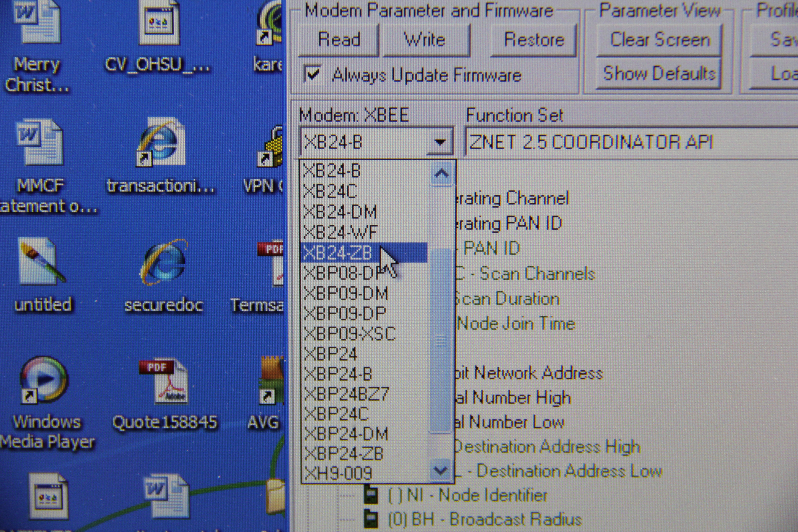798x532 pixels.
Task: Choose XBP24 in the modem list
Action: pyautogui.click(x=364, y=354)
